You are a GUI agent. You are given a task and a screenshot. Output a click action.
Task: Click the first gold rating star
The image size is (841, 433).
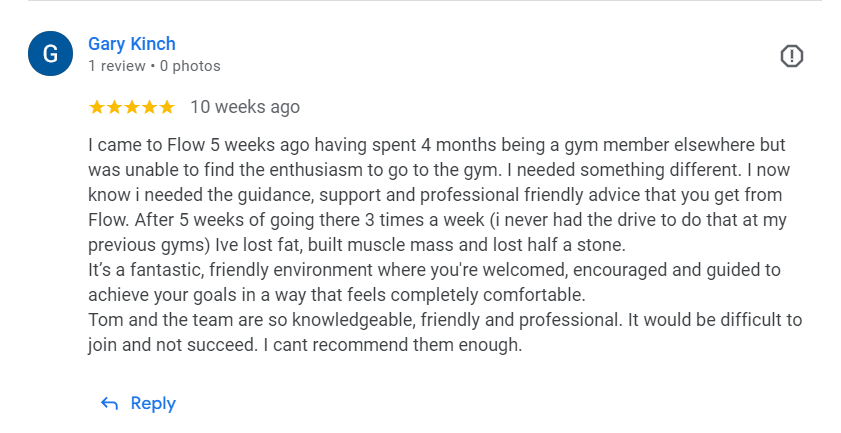point(97,107)
